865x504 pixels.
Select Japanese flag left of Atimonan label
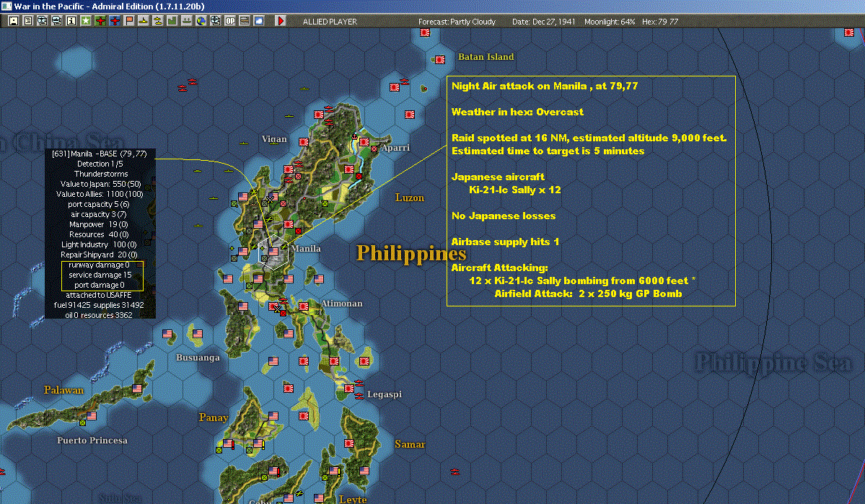coord(304,306)
